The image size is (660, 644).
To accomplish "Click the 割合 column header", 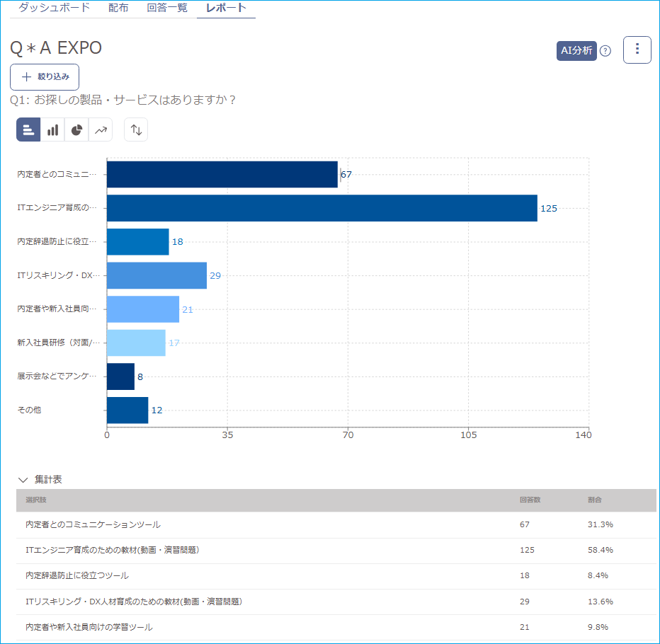I will coord(594,500).
